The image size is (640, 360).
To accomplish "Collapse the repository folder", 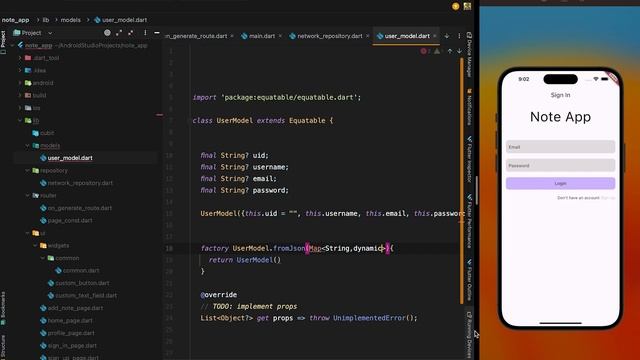I will [x=27, y=170].
